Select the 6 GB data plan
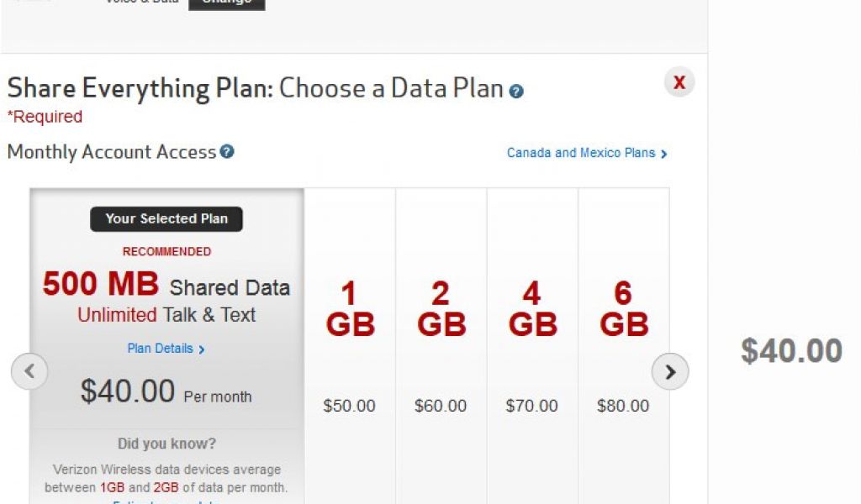Image resolution: width=861 pixels, height=504 pixels. (623, 309)
